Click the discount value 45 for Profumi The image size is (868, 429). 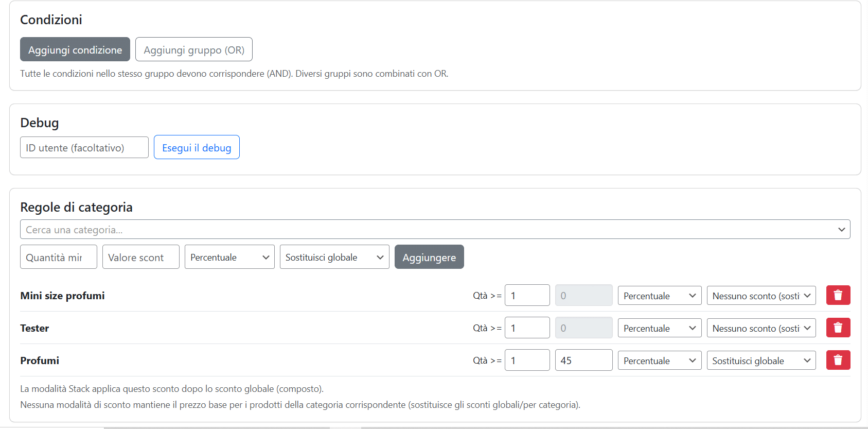pyautogui.click(x=583, y=361)
